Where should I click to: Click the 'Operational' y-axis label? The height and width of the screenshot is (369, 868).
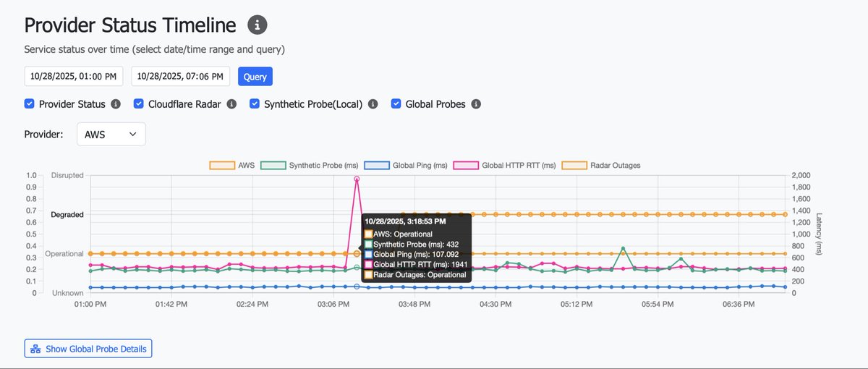click(64, 254)
